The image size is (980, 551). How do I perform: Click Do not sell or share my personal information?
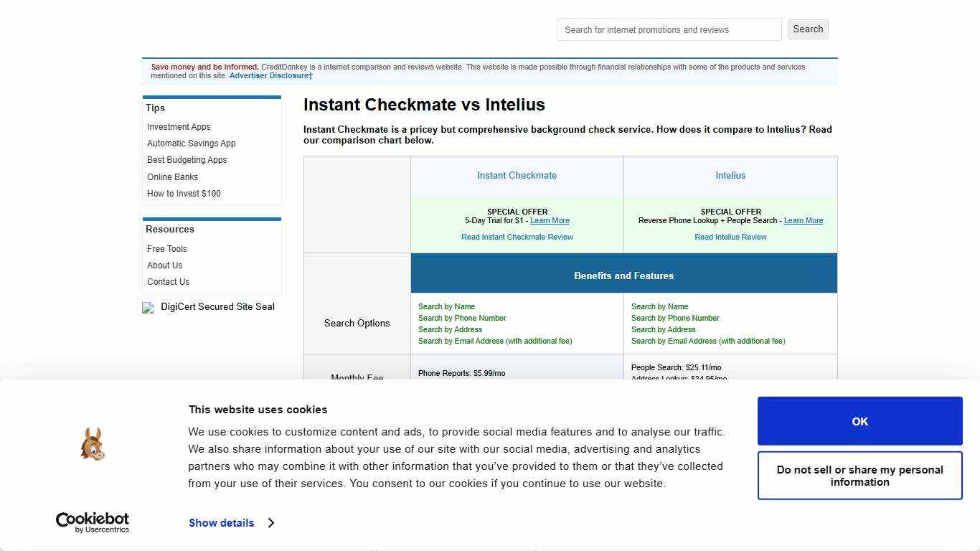point(859,476)
